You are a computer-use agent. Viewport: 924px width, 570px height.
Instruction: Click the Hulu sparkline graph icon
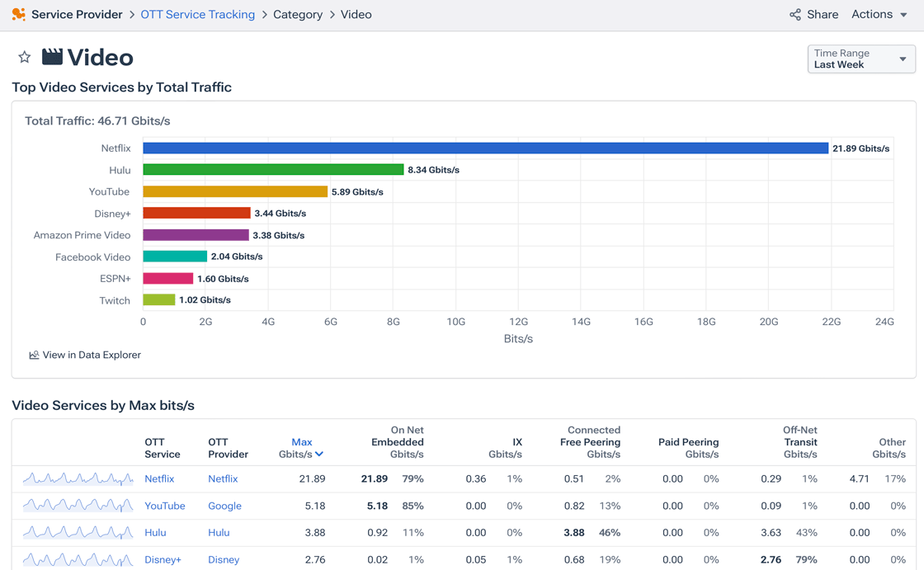pos(78,532)
